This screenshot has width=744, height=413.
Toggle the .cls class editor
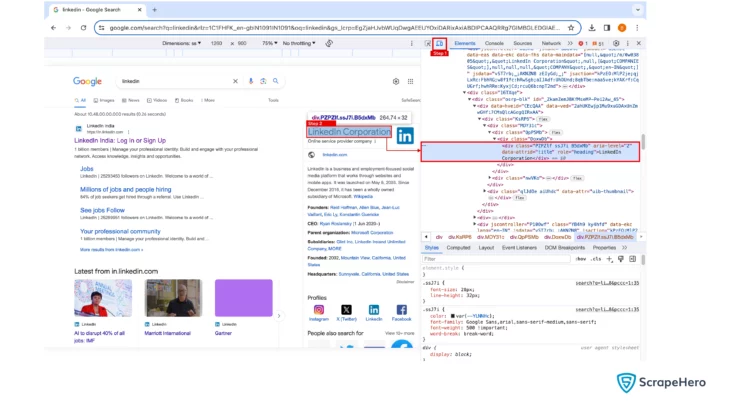(x=596, y=259)
